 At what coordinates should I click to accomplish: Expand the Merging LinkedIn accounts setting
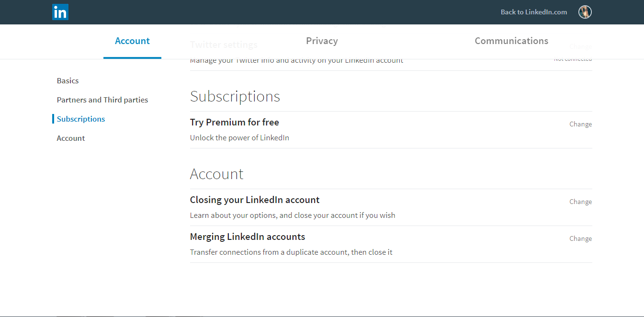(x=391, y=244)
